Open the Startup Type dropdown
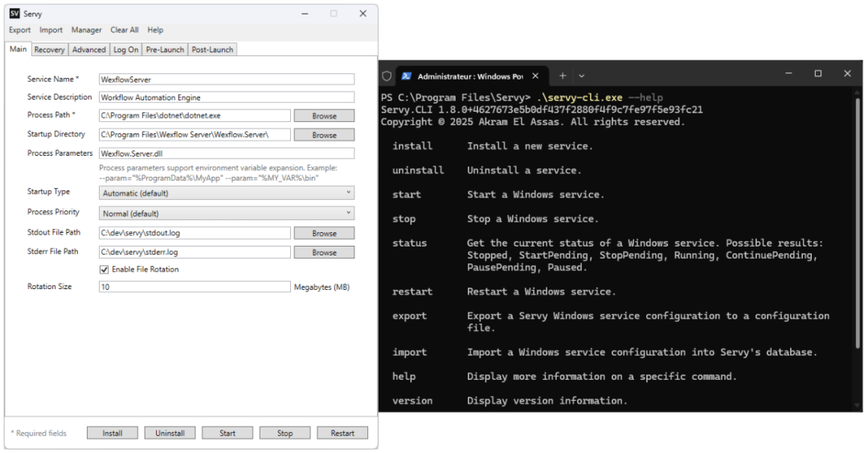 227,193
